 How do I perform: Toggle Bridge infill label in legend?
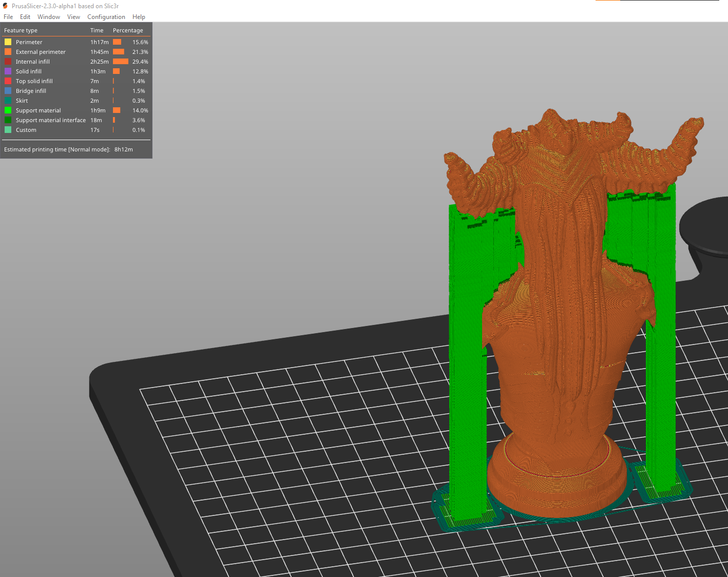click(x=31, y=91)
